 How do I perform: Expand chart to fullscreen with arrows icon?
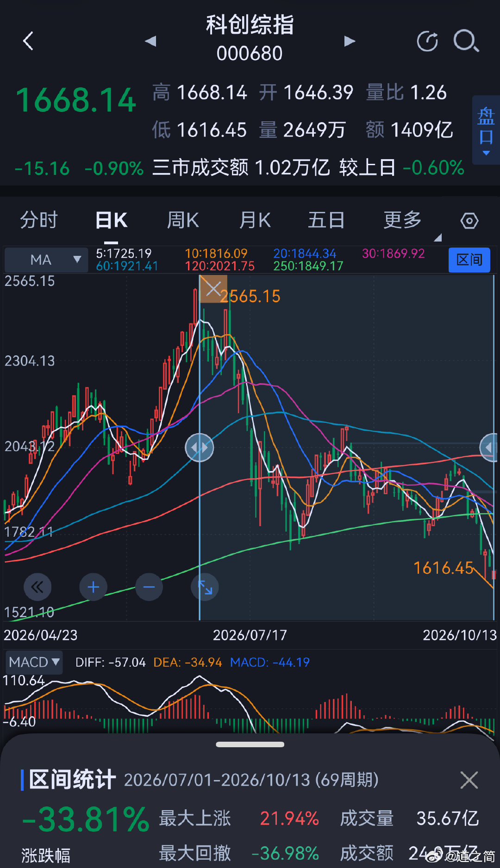coord(205,587)
